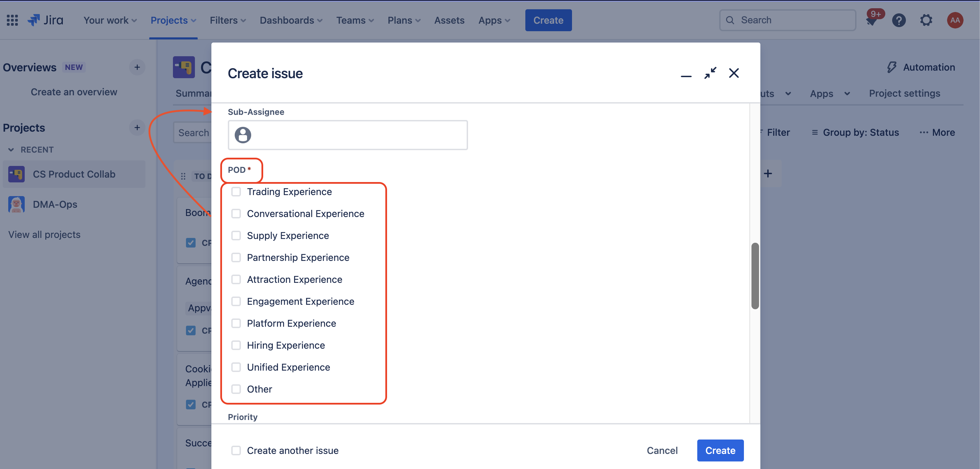
Task: Open the Dashboards dropdown menu
Action: (x=291, y=20)
